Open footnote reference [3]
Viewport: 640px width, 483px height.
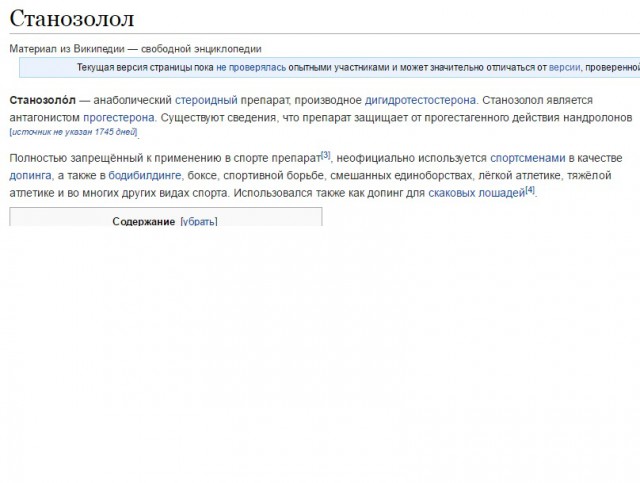coord(325,155)
